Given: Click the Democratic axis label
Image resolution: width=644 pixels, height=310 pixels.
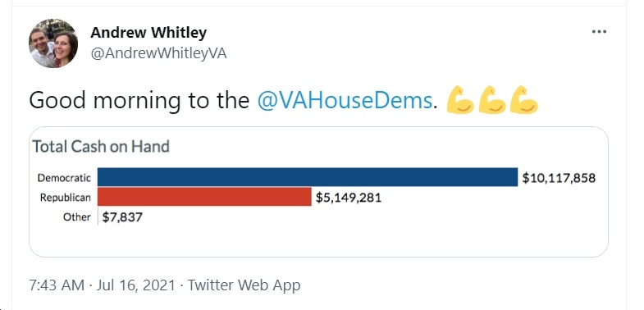Looking at the screenshot, I should 64,178.
